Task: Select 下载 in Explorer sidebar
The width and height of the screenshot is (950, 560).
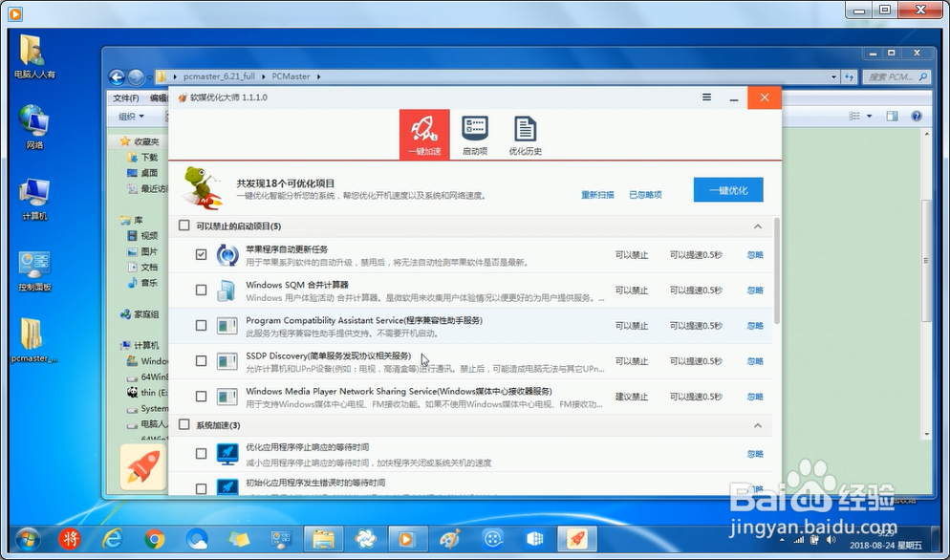Action: coord(143,157)
